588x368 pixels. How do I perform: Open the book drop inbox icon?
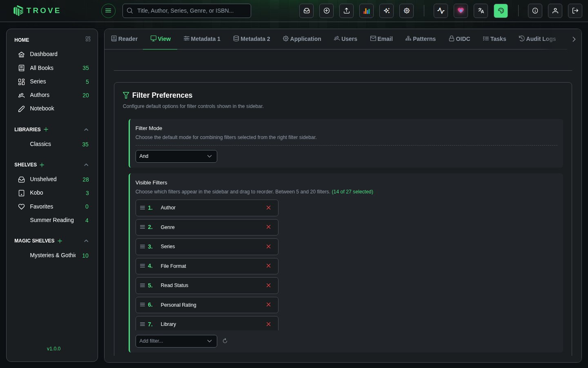coord(307,11)
